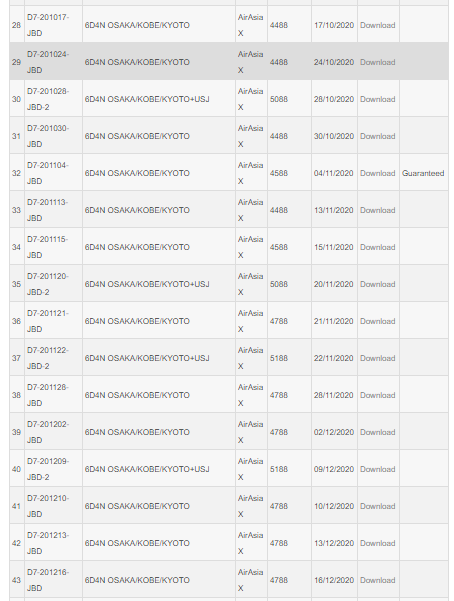The height and width of the screenshot is (601, 454).
Task: Download itinerary for 16/12/2020 departure
Action: [x=377, y=580]
